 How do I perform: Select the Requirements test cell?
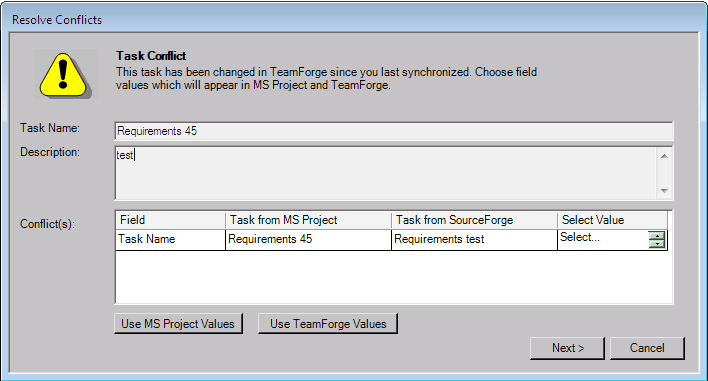474,239
